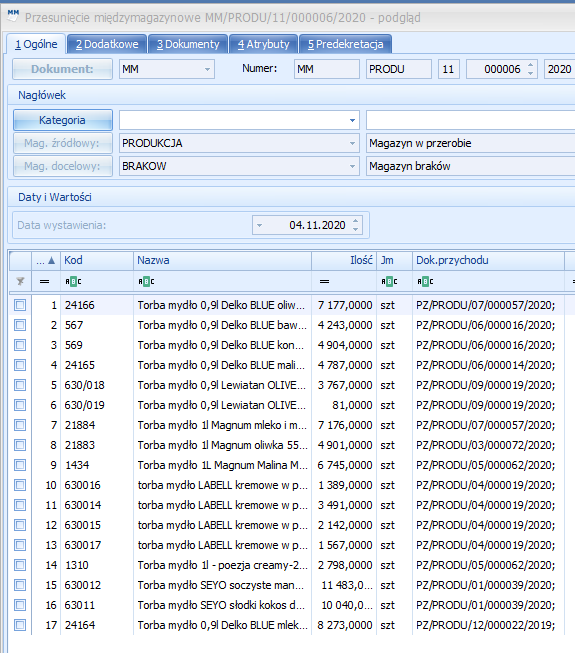Select code cell 24165
This screenshot has height=653, width=575.
pos(97,365)
